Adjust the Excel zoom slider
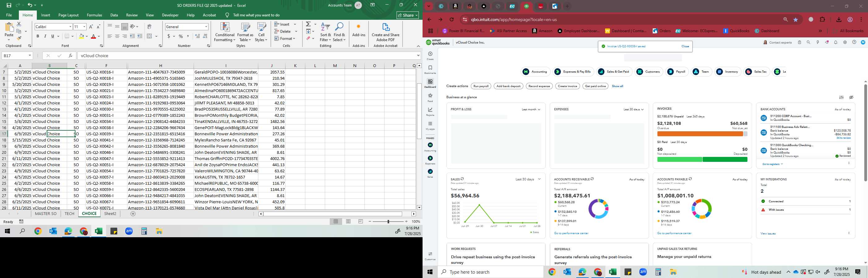 click(388, 221)
